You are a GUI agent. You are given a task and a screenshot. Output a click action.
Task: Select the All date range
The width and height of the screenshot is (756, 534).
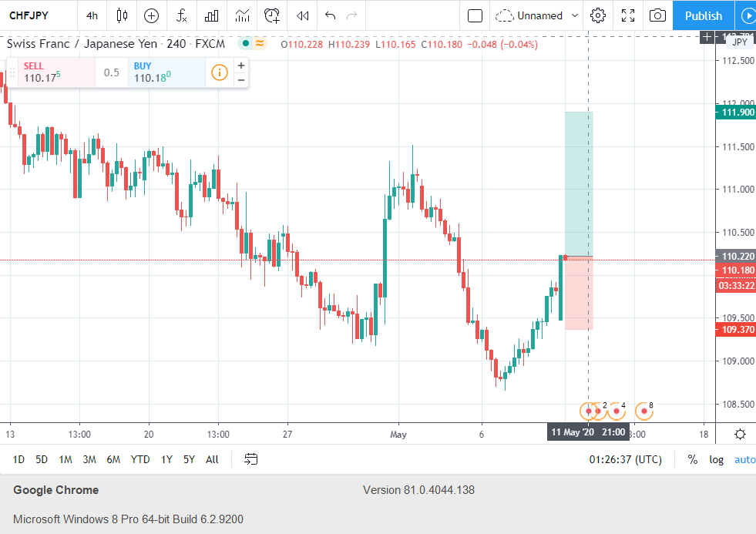[212, 459]
